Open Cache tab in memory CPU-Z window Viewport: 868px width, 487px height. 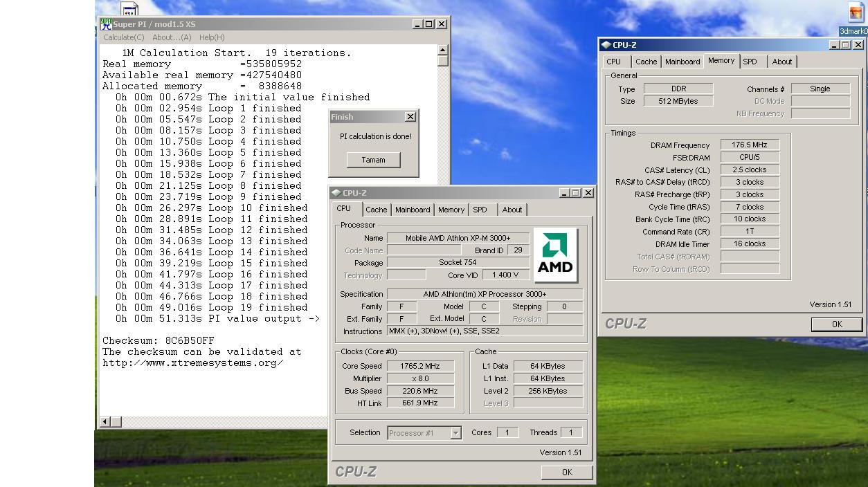click(647, 62)
